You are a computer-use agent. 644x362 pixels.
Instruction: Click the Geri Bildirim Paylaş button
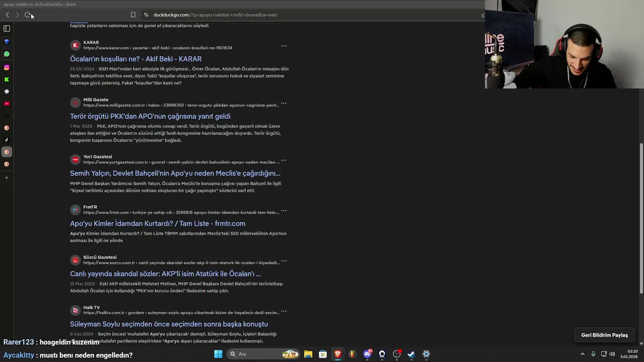point(604,335)
